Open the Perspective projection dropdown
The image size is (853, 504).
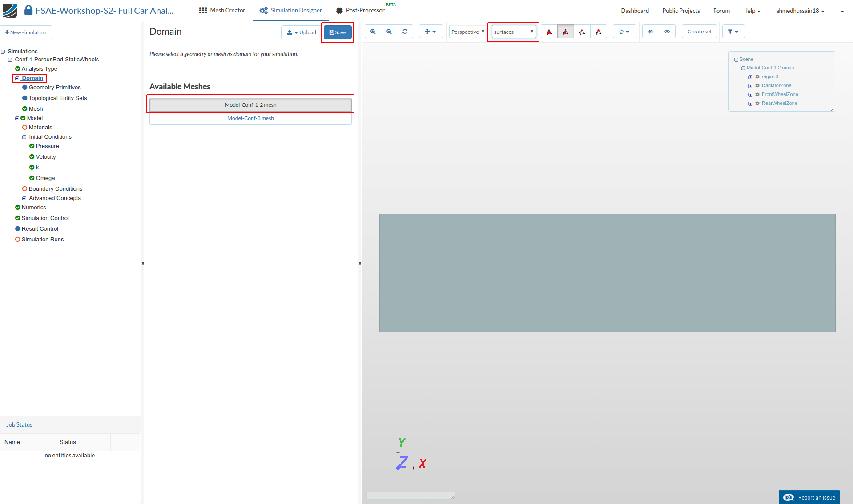tap(467, 32)
